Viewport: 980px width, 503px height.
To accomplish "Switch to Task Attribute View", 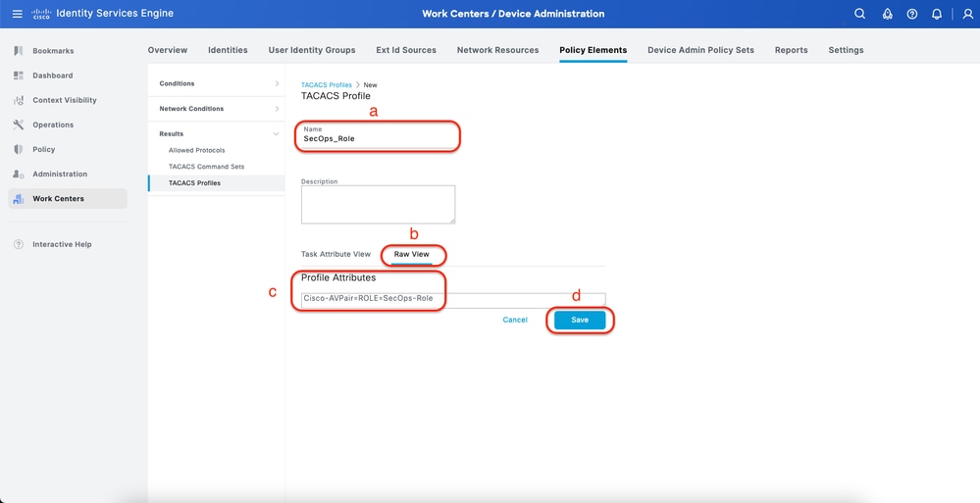I will pos(335,254).
